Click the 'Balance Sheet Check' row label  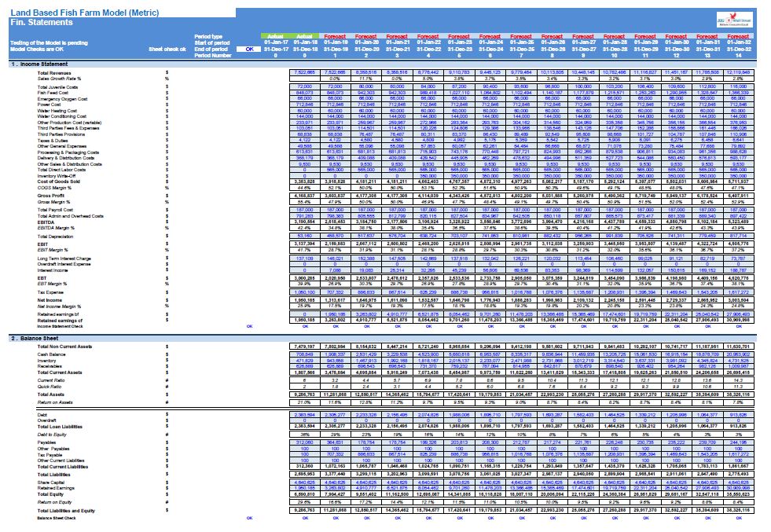click(x=57, y=518)
